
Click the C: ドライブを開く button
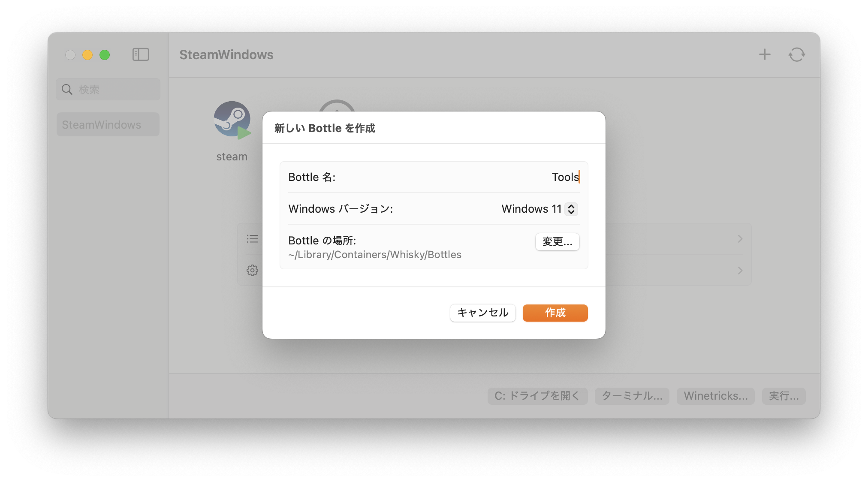click(537, 396)
